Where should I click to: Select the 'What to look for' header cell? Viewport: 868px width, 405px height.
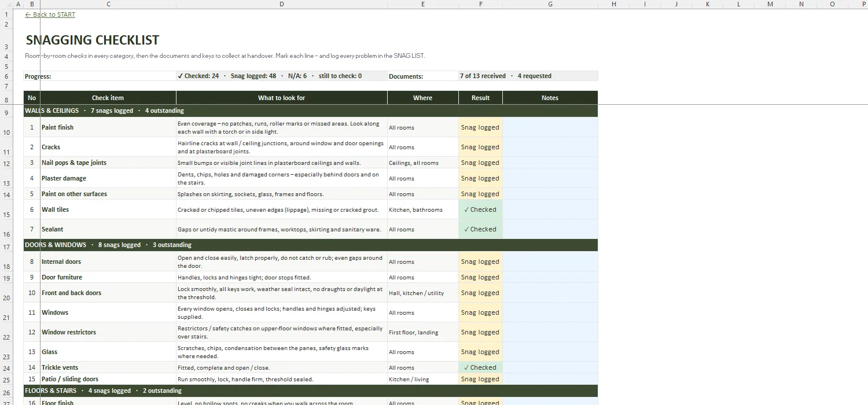point(282,98)
